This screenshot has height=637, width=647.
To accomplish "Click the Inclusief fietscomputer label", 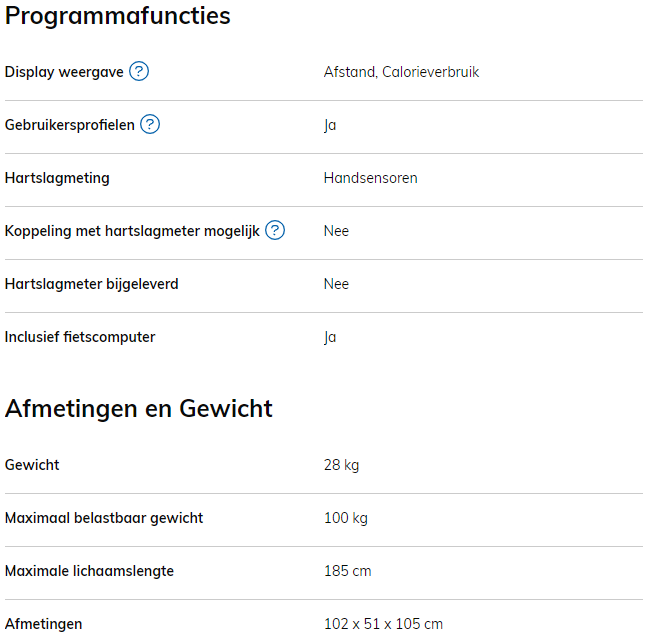I will pyautogui.click(x=80, y=337).
